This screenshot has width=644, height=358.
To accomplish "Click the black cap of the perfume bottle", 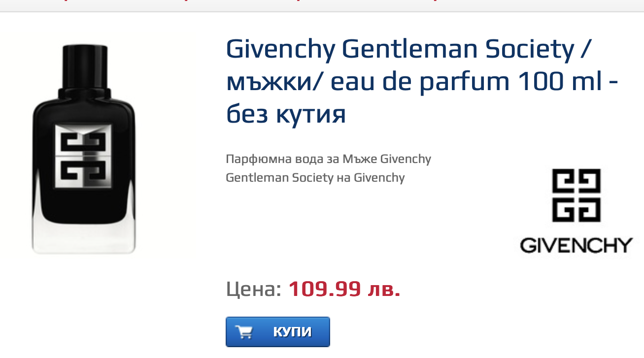I will tap(85, 69).
